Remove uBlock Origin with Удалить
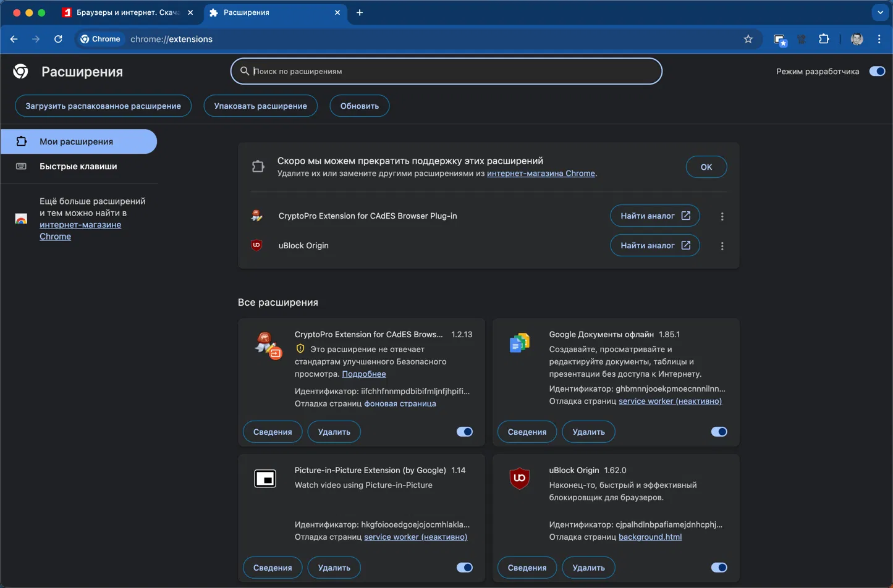Viewport: 893px width, 588px height. (x=589, y=568)
